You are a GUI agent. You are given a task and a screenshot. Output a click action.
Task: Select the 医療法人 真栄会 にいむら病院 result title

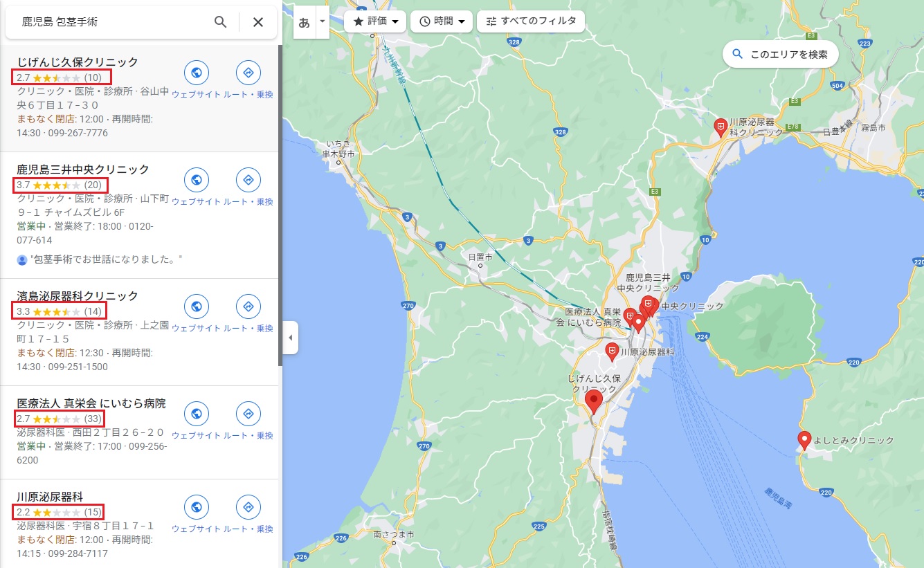click(x=91, y=403)
